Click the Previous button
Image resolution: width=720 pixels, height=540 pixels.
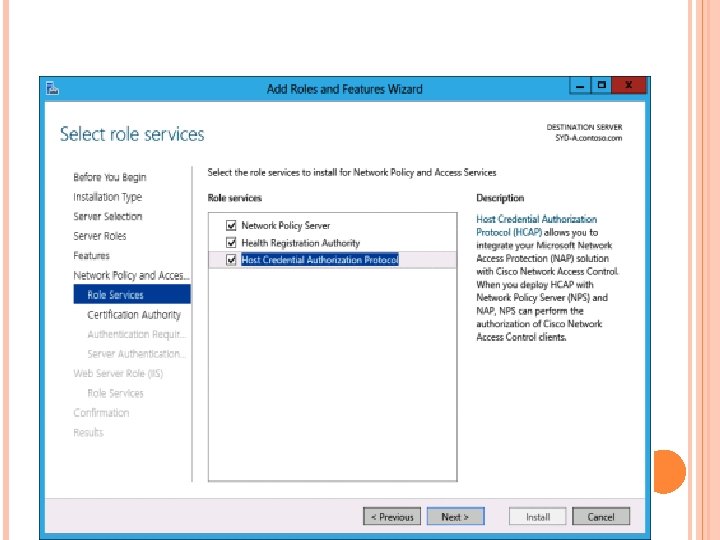pyautogui.click(x=392, y=517)
